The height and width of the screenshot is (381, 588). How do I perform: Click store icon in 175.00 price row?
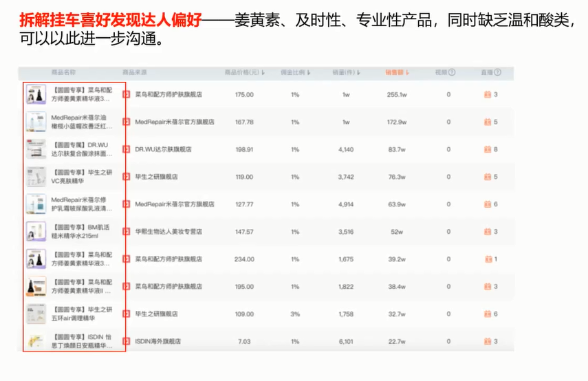[127, 94]
